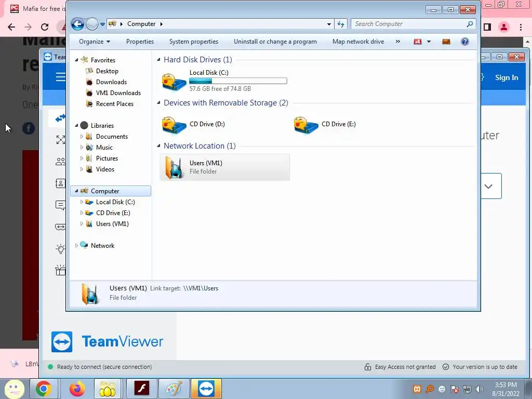Click the details pane folder thumbnail

point(90,293)
